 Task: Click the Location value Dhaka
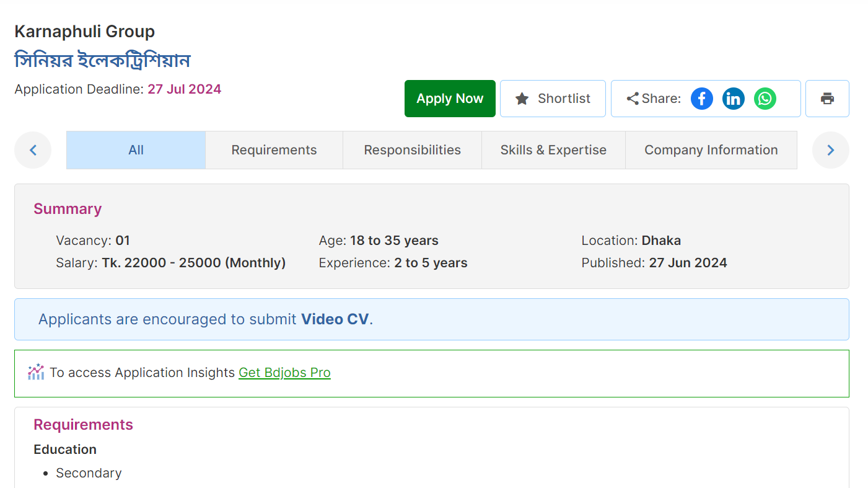[661, 241]
